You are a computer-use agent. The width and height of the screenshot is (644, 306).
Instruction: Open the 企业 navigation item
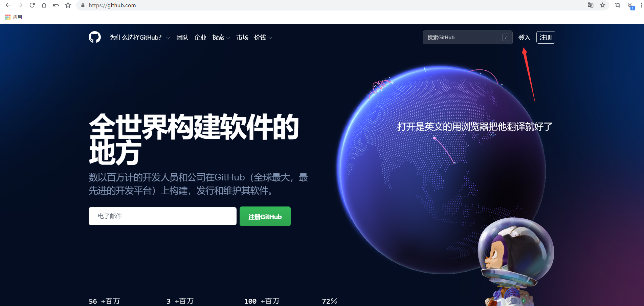pos(200,38)
